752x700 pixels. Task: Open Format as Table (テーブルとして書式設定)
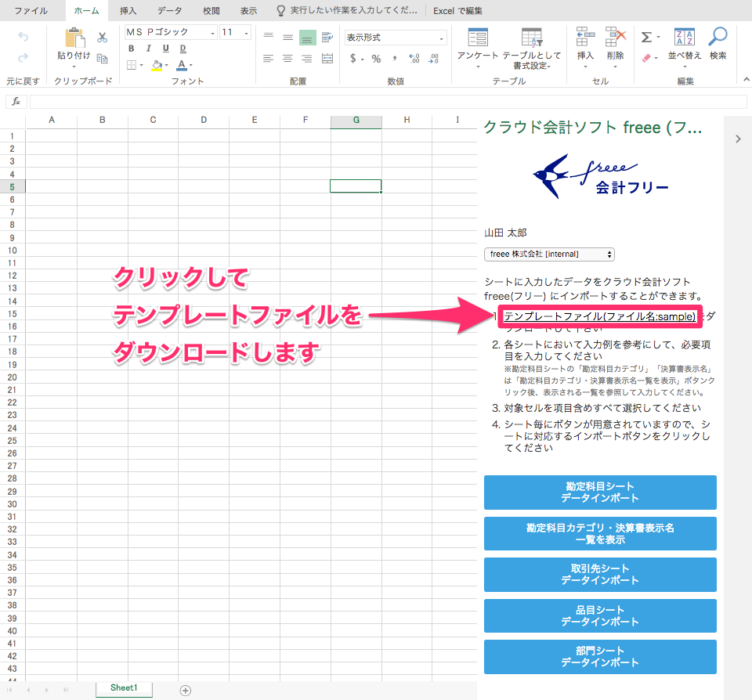(x=532, y=48)
